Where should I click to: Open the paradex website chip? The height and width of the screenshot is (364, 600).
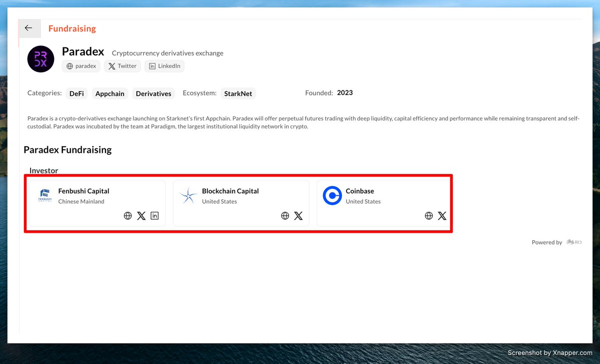click(x=81, y=66)
